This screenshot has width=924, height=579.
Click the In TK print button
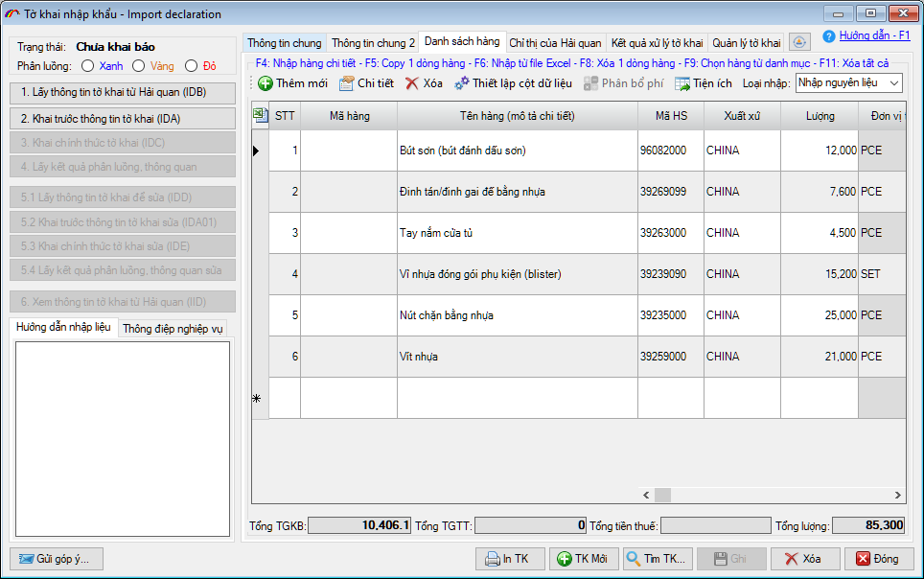(509, 559)
